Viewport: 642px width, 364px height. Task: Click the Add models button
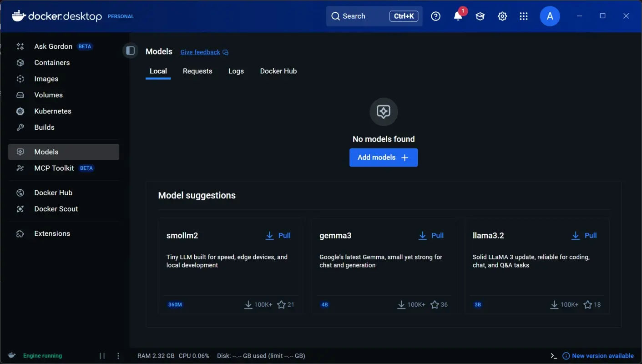(x=384, y=157)
